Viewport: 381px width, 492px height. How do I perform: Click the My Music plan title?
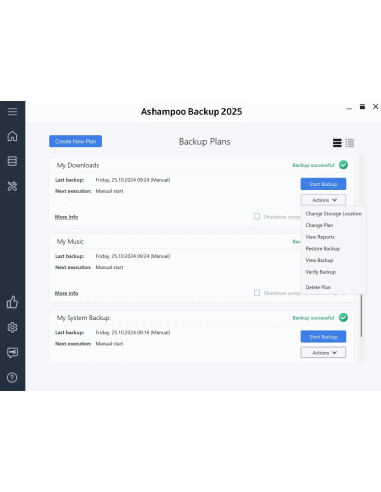click(x=70, y=241)
